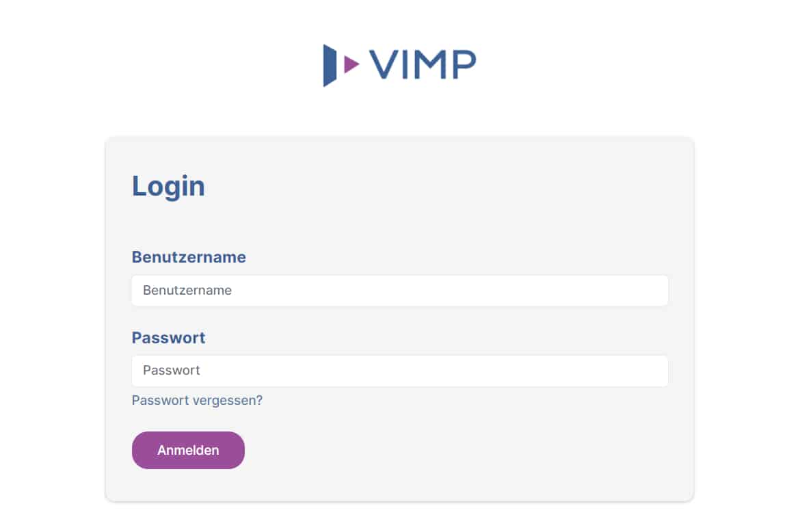
Task: Focus the Benutzername input field
Action: 399,290
